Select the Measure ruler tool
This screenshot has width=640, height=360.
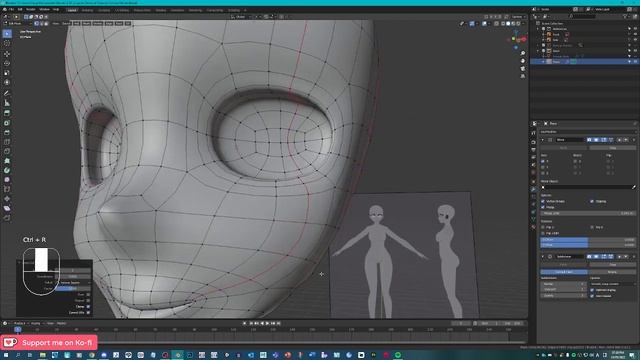pos(7,103)
